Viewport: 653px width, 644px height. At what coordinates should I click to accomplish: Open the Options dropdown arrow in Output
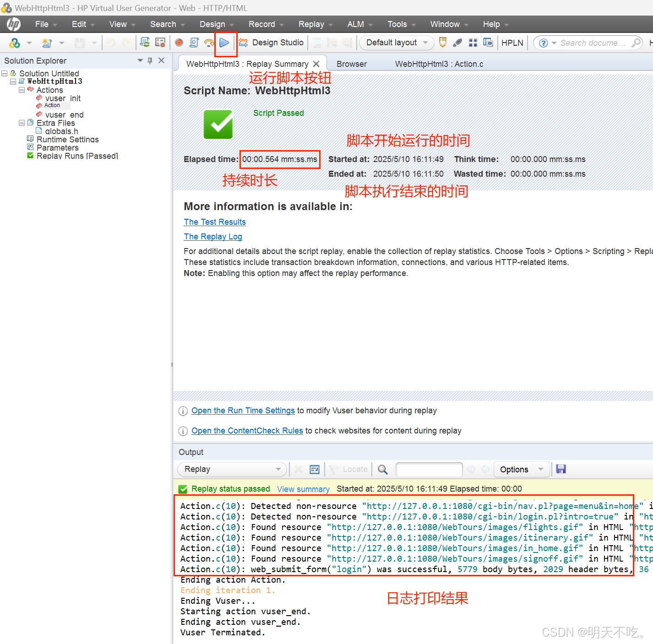(x=541, y=469)
